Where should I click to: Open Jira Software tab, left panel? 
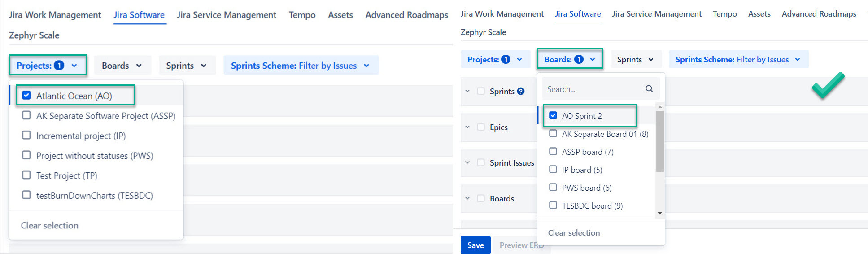139,15
